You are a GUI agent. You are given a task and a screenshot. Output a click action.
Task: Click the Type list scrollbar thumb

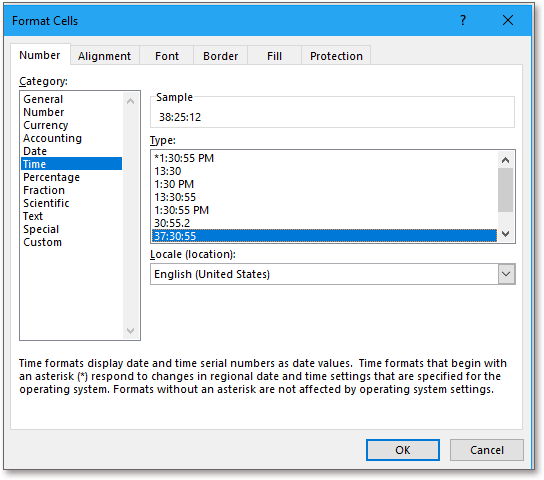click(505, 190)
